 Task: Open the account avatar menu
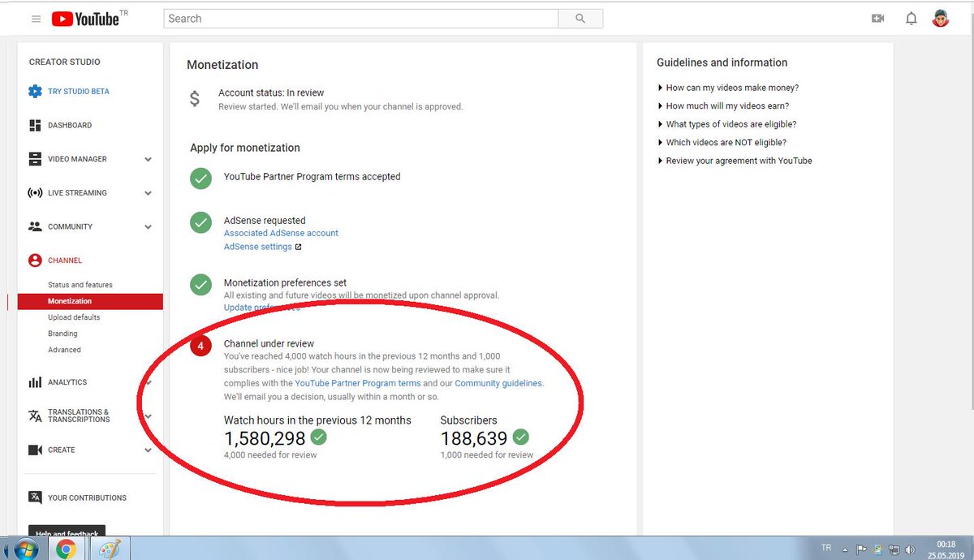[x=941, y=19]
